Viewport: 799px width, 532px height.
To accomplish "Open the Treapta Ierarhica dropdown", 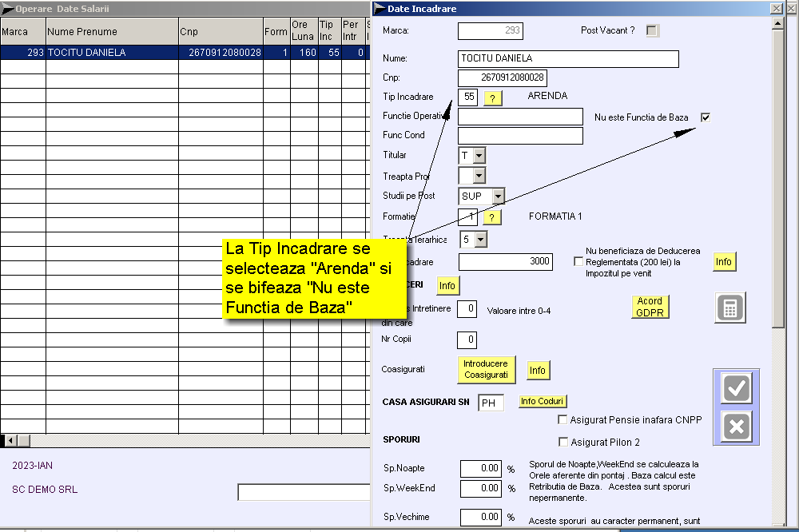I will click(x=480, y=239).
